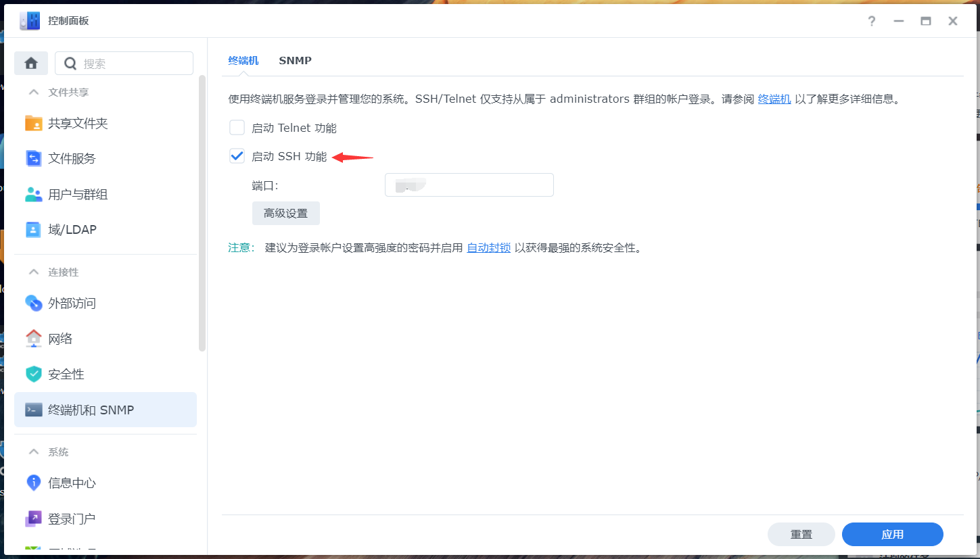Image resolution: width=980 pixels, height=559 pixels.
Task: Switch to the SNMP tab
Action: click(295, 60)
